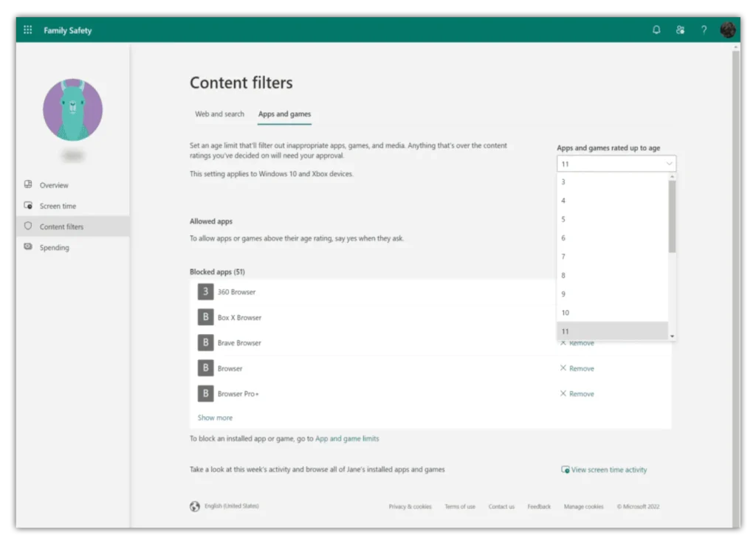Open Overview in the sidebar
The height and width of the screenshot is (540, 756).
pyautogui.click(x=53, y=185)
